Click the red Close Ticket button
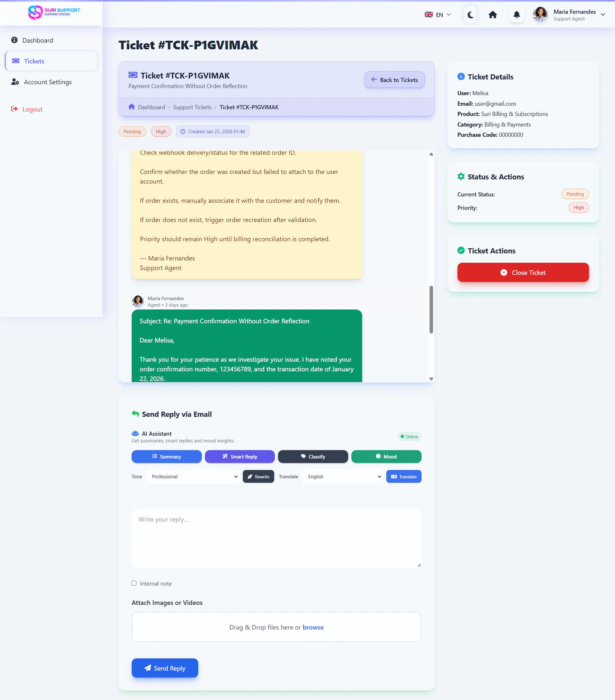 click(x=522, y=273)
